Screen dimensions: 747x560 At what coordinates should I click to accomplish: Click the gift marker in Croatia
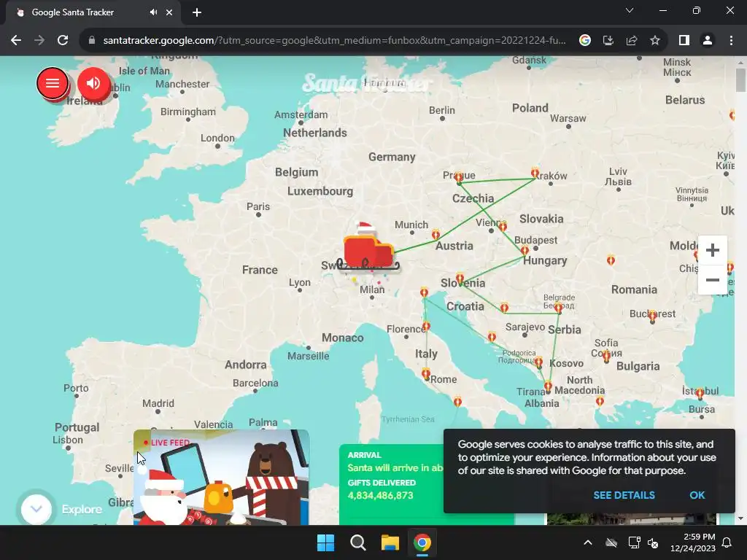pos(504,308)
